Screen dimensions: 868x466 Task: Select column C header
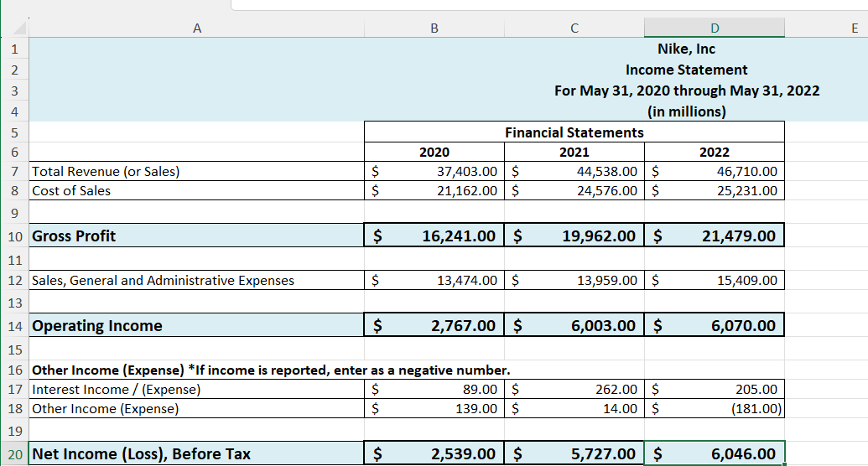click(x=574, y=28)
